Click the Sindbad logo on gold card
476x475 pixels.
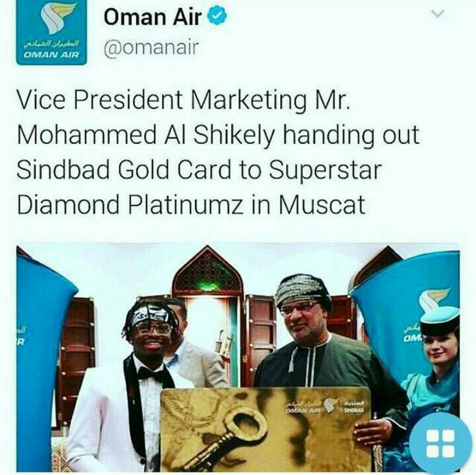(x=354, y=406)
